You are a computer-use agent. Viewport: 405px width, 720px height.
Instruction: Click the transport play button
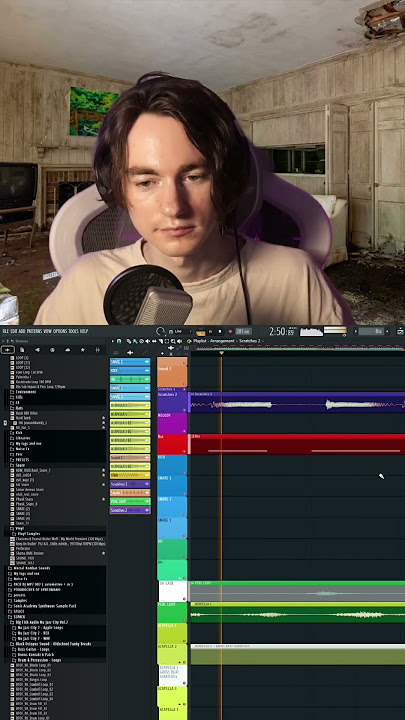(x=211, y=332)
